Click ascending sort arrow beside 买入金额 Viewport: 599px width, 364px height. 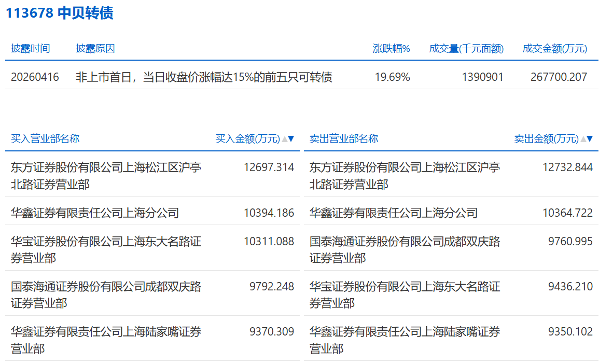tap(284, 139)
